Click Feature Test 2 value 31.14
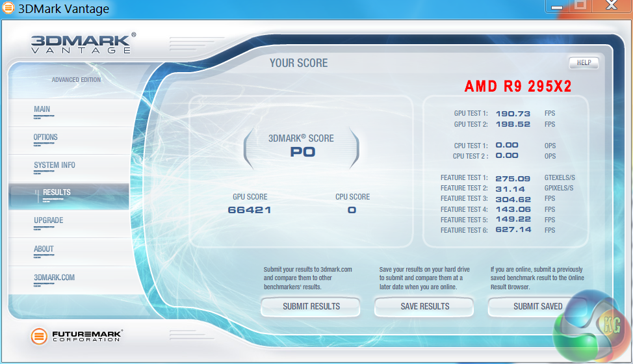 click(x=510, y=189)
